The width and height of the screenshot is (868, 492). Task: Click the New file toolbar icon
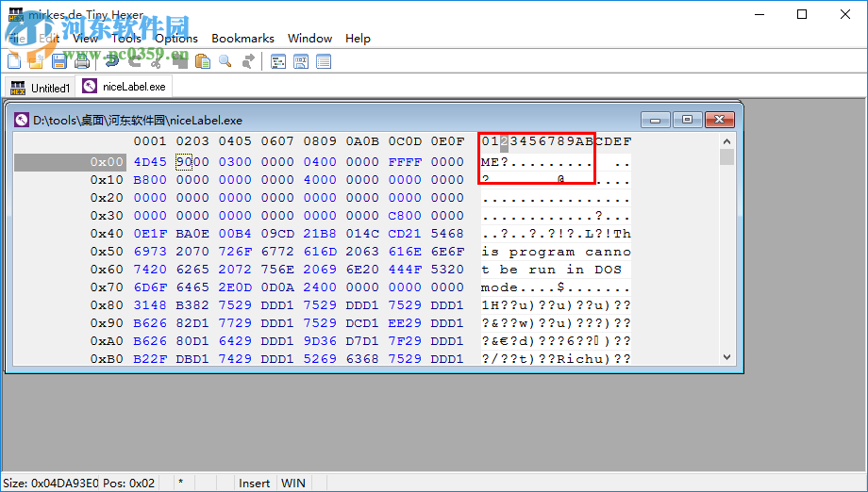(x=13, y=61)
